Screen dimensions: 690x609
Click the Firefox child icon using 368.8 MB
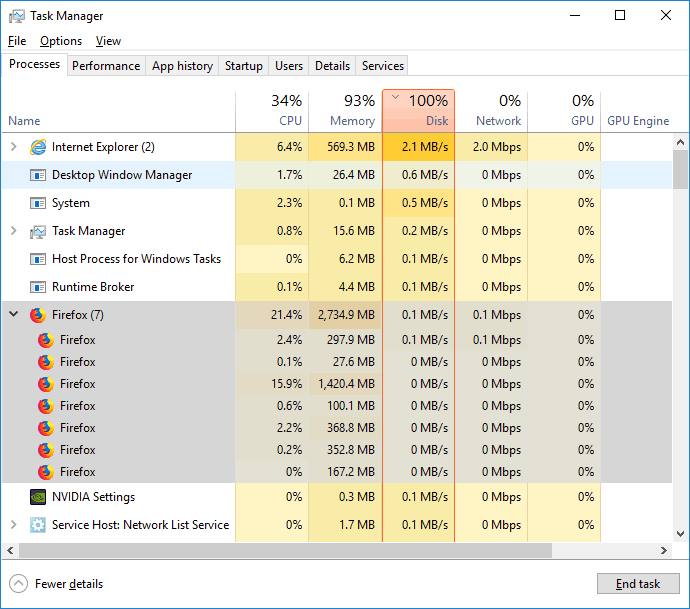(46, 428)
